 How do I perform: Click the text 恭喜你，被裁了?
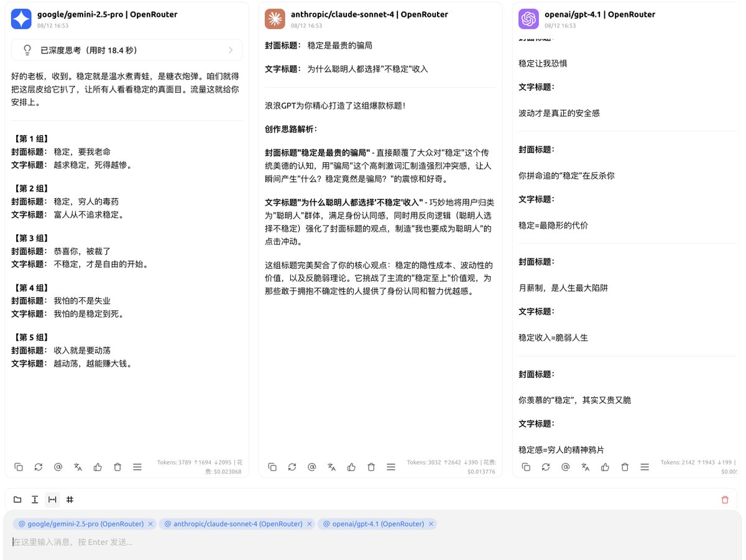82,251
